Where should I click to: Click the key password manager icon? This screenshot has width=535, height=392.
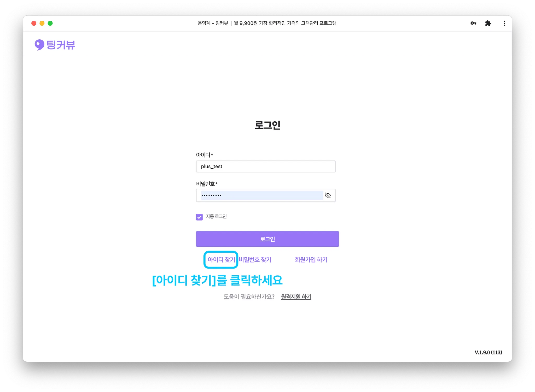click(x=473, y=23)
